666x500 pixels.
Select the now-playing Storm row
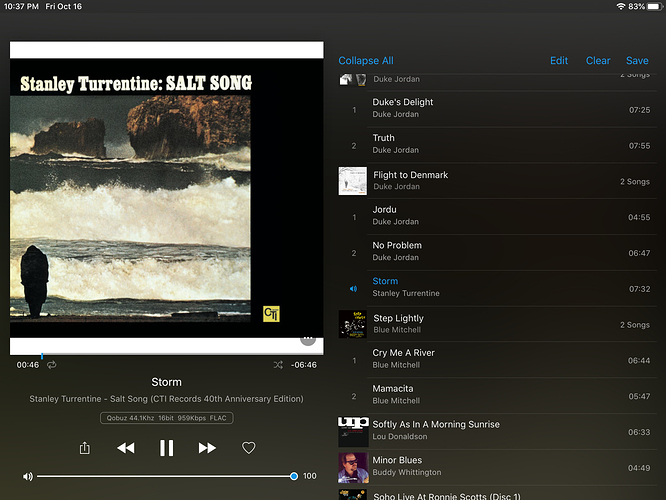pos(497,288)
